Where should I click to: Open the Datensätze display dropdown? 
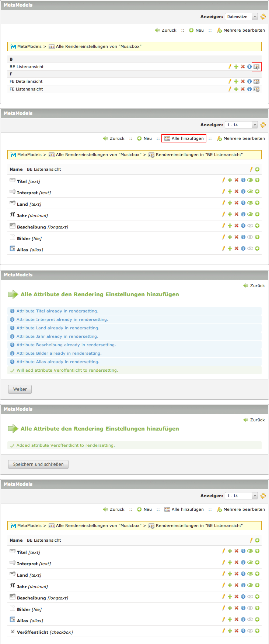pos(241,17)
